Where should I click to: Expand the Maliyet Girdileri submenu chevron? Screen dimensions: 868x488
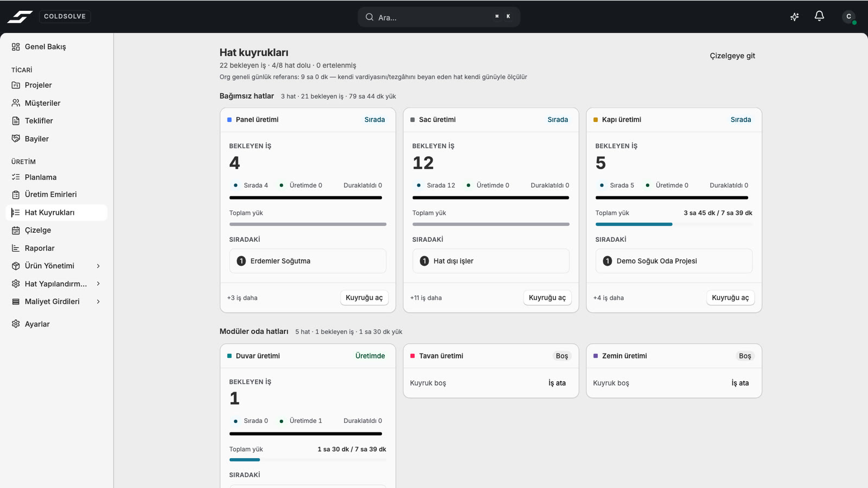[98, 301]
